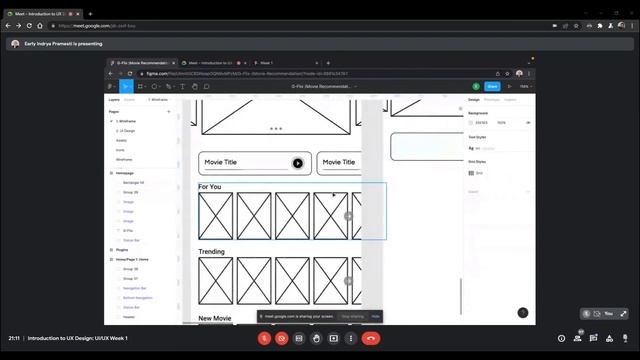Select the Ellipse shape tool in Figma
The image size is (640, 360).
154,87
